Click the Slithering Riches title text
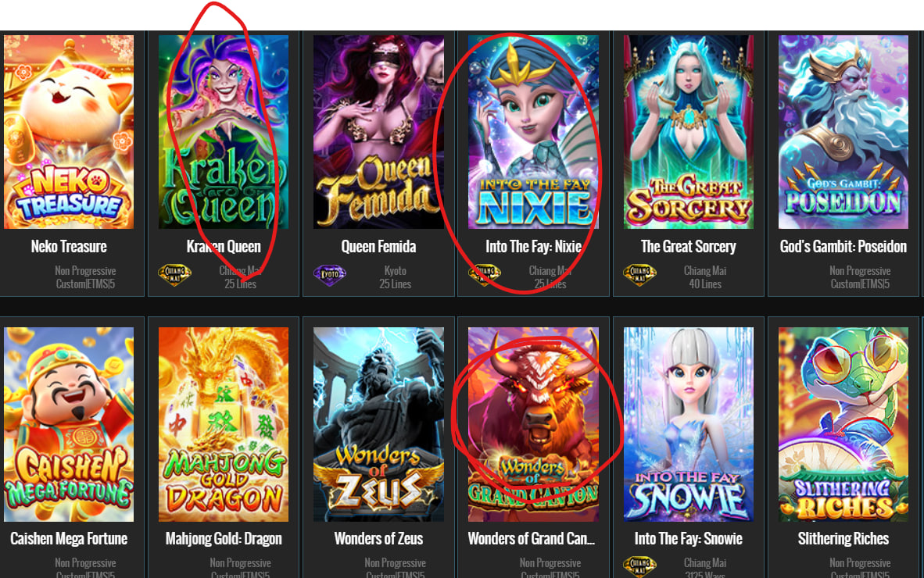Screen dimensions: 924x578 [x=843, y=539]
